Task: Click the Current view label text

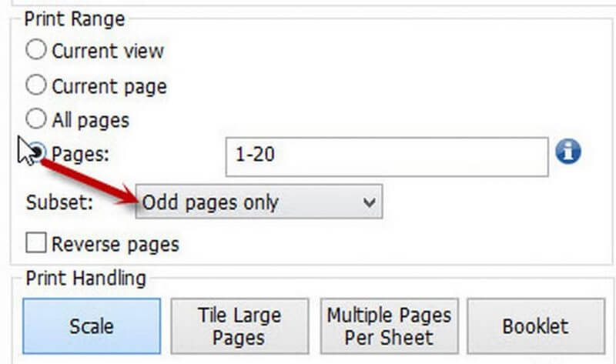Action: pos(108,52)
